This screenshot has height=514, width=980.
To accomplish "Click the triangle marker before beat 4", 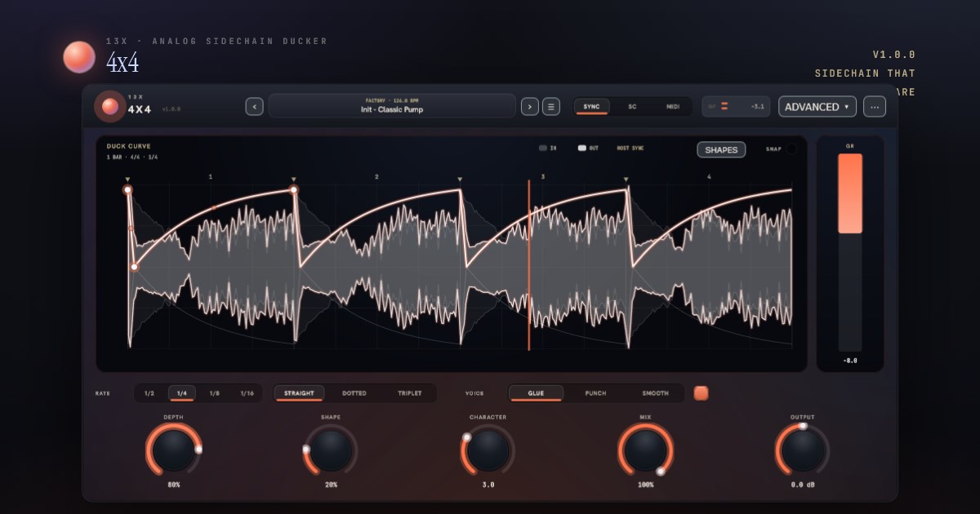I will pos(626,179).
